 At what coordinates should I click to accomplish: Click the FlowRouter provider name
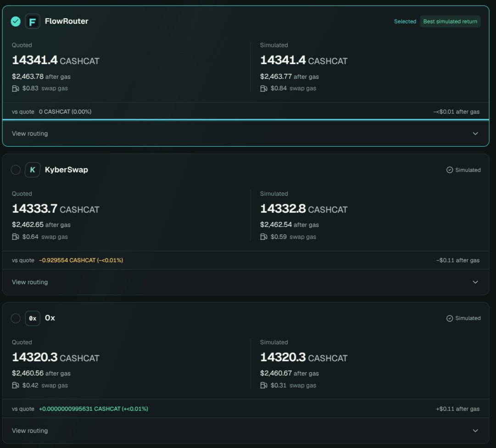pyautogui.click(x=67, y=21)
